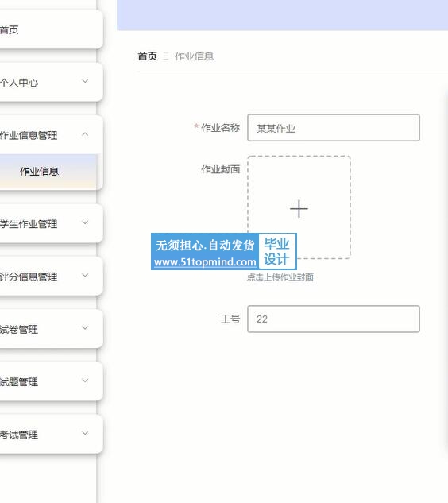Focus the 作业名称 input field
Screen dimensions: 448x503
334,128
